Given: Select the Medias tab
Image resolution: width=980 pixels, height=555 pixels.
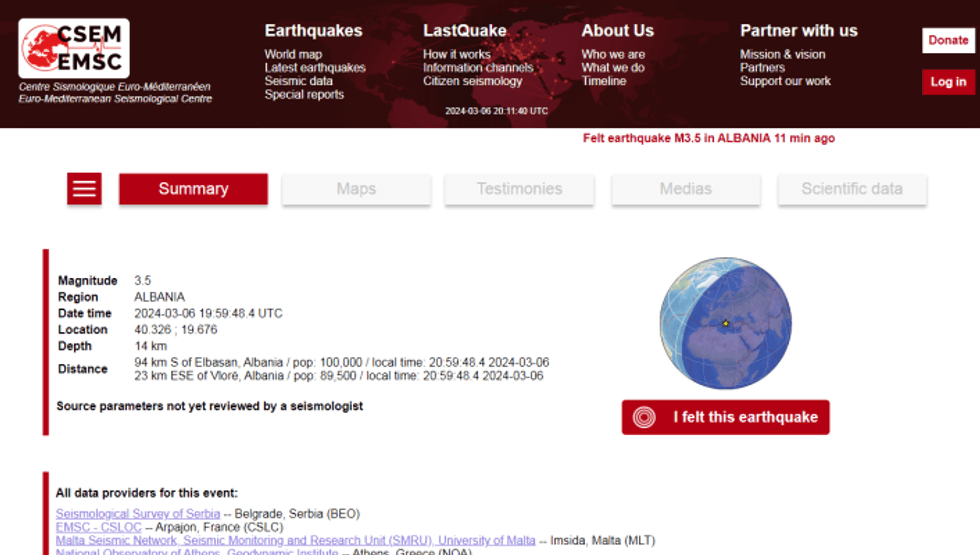Looking at the screenshot, I should [x=685, y=189].
